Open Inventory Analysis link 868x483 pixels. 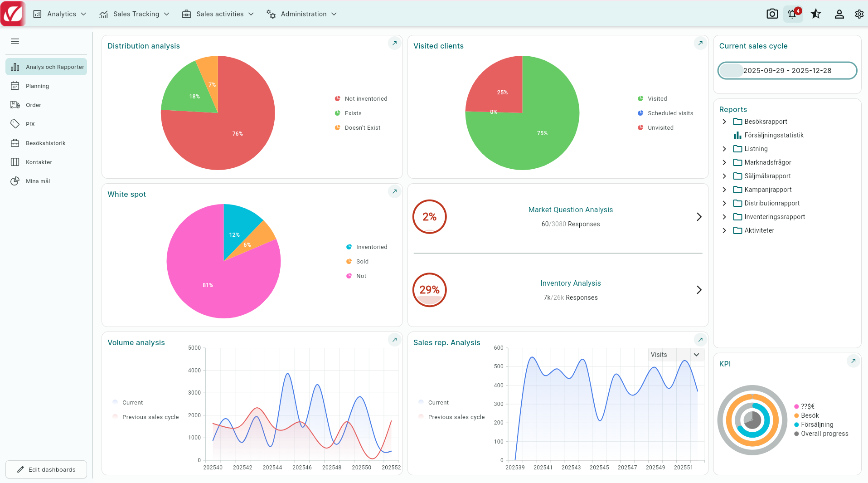[x=570, y=283]
